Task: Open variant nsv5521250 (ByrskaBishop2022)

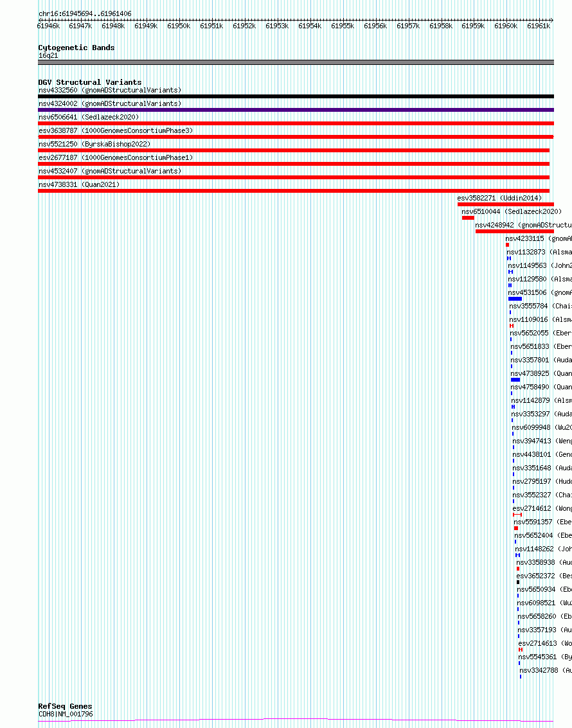Action: tap(94, 144)
